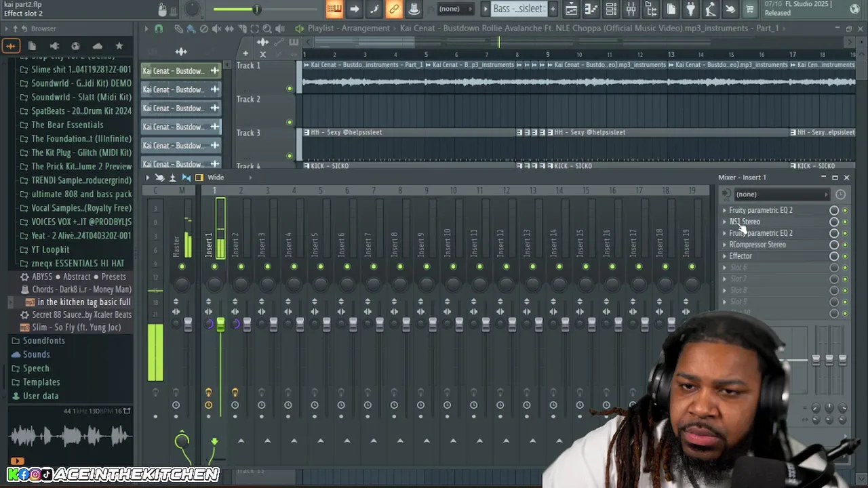Select the playlist zoom magnifier tool
868x488 pixels.
click(267, 28)
